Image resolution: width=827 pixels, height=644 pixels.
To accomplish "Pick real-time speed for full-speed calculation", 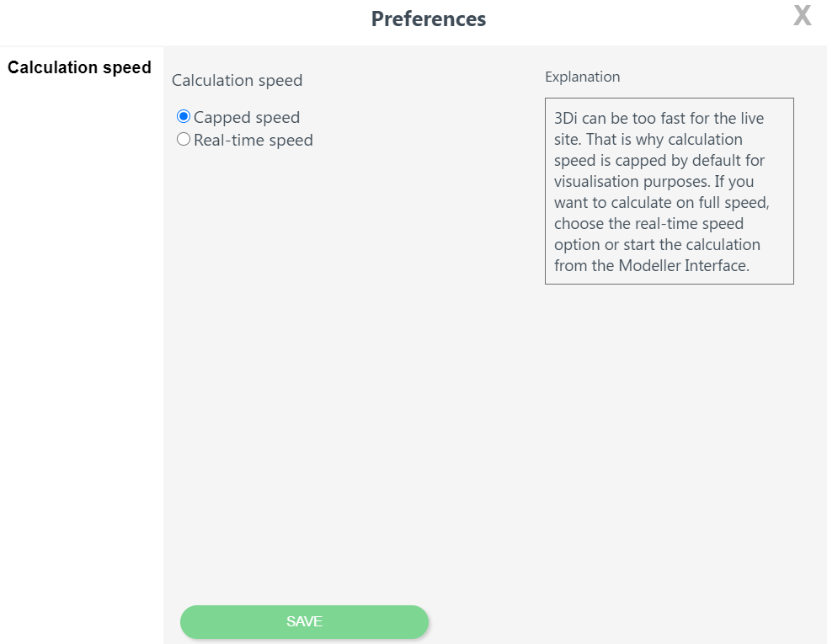I will (x=183, y=138).
